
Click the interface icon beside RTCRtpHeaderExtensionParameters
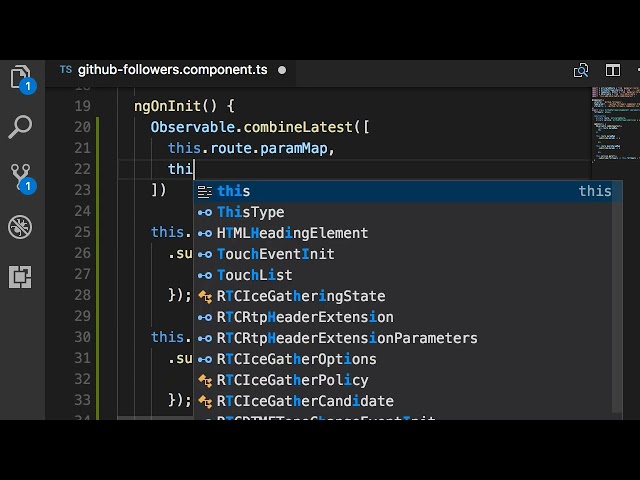205,338
